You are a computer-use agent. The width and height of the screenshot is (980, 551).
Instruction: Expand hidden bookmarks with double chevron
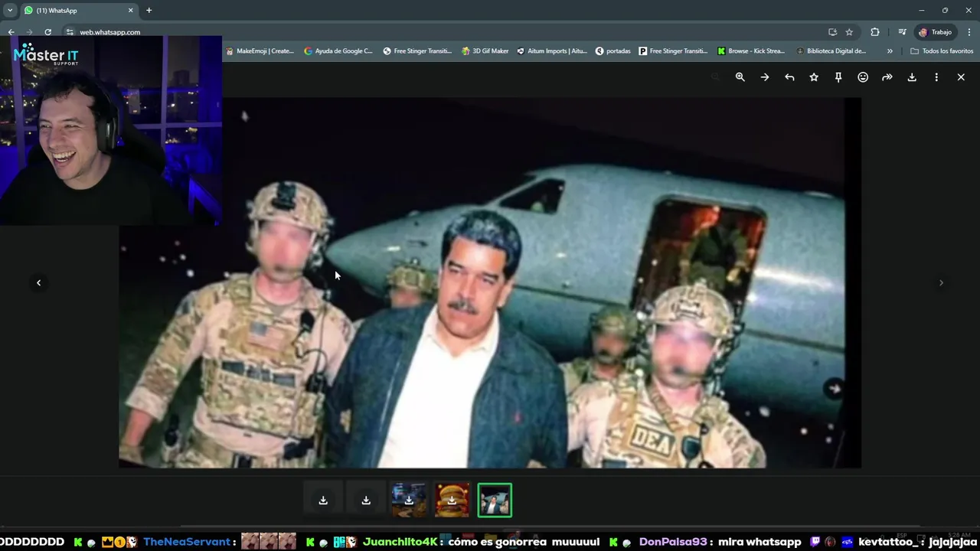[x=890, y=51]
